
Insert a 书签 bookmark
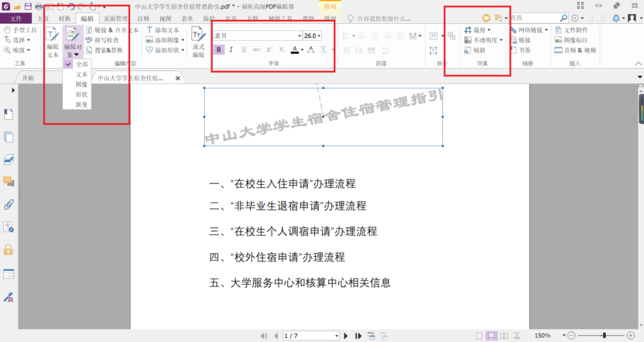click(x=521, y=50)
